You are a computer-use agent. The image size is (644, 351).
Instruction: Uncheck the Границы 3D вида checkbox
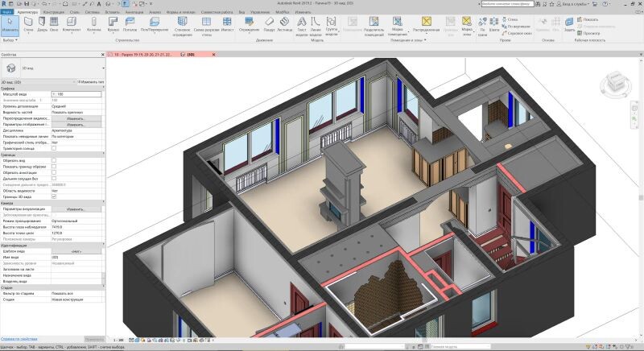pos(54,196)
